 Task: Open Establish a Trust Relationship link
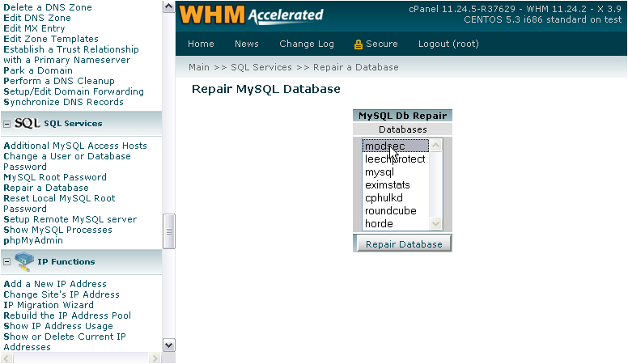click(x=71, y=54)
